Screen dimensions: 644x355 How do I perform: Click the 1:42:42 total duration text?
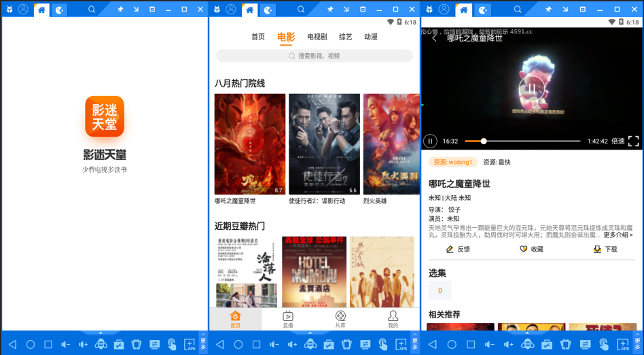tap(597, 141)
